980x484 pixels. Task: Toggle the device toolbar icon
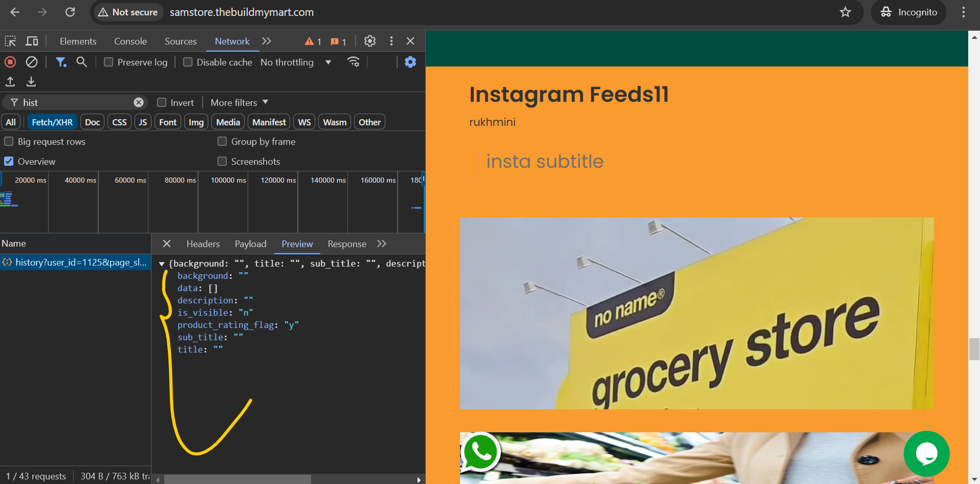click(x=32, y=41)
